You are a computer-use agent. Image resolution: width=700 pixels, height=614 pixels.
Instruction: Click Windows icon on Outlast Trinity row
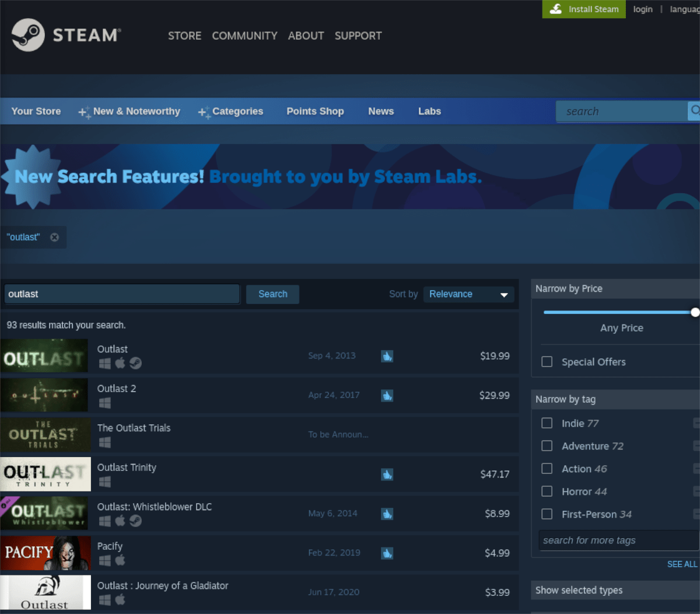point(104,482)
